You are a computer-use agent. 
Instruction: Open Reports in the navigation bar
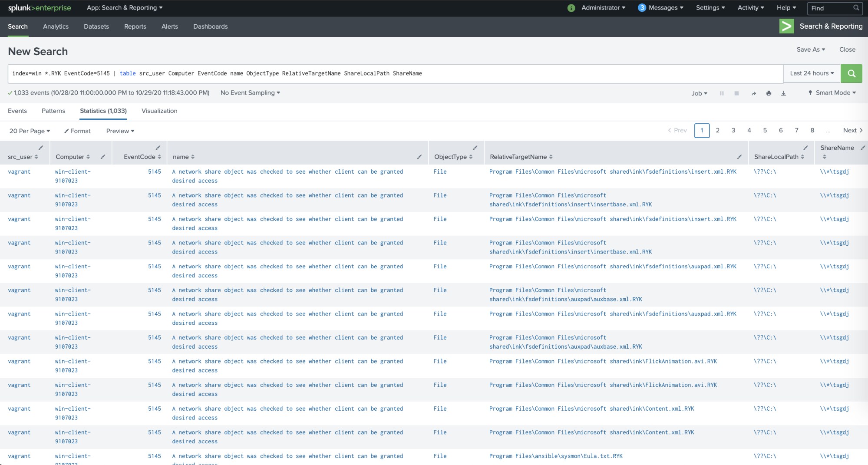135,26
